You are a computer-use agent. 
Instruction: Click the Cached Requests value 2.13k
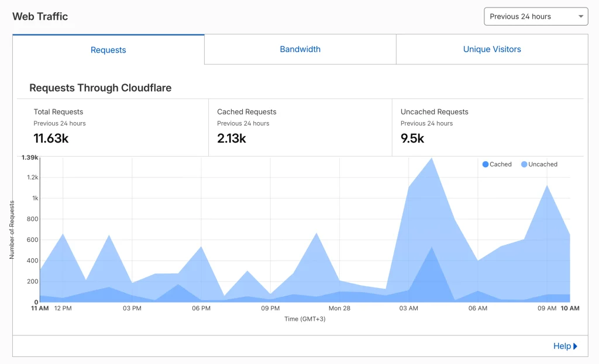[x=232, y=138]
